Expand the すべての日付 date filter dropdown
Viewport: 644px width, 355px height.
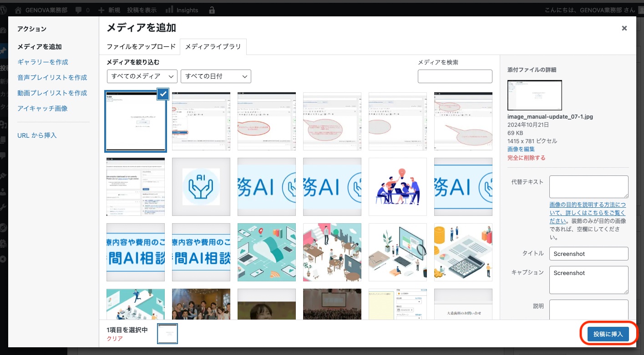[216, 76]
